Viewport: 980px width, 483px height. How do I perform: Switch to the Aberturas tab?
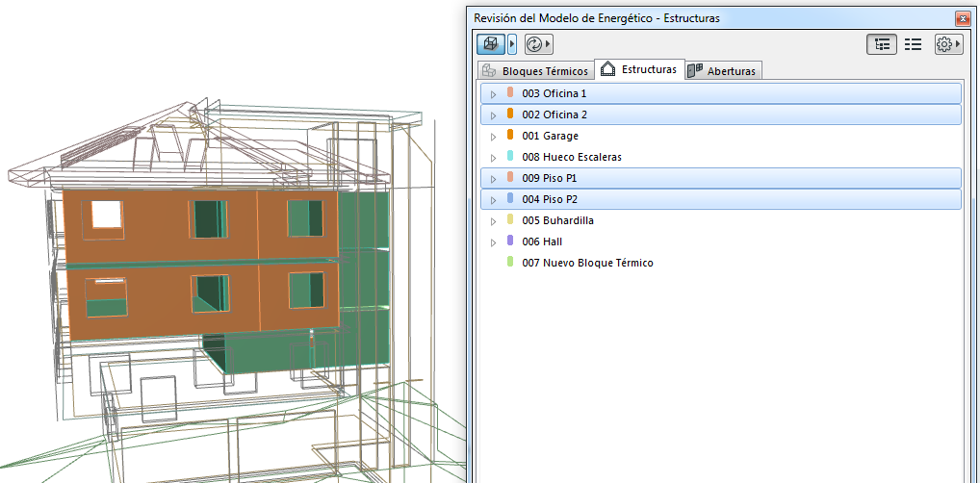723,71
